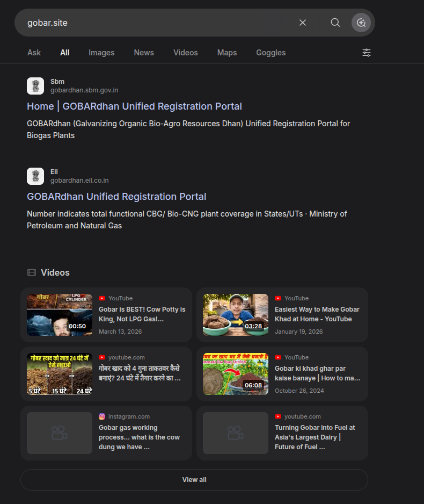This screenshot has height=504, width=424.
Task: Click the 00:50 LPG cylinder video thumbnail
Action: pyautogui.click(x=60, y=315)
